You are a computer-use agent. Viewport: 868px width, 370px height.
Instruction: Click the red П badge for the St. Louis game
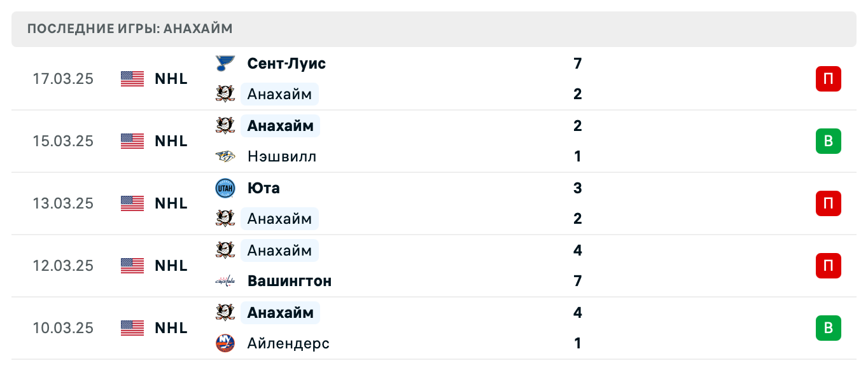(x=828, y=79)
